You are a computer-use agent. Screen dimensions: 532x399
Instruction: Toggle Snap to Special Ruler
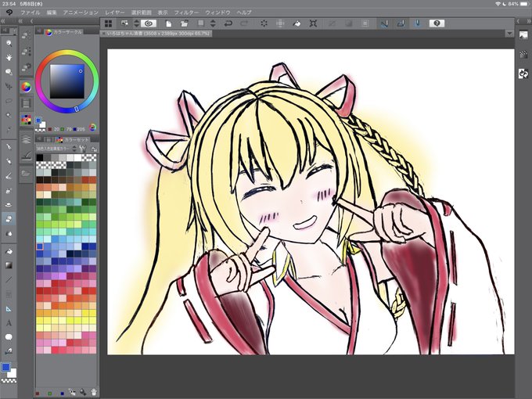pos(401,23)
